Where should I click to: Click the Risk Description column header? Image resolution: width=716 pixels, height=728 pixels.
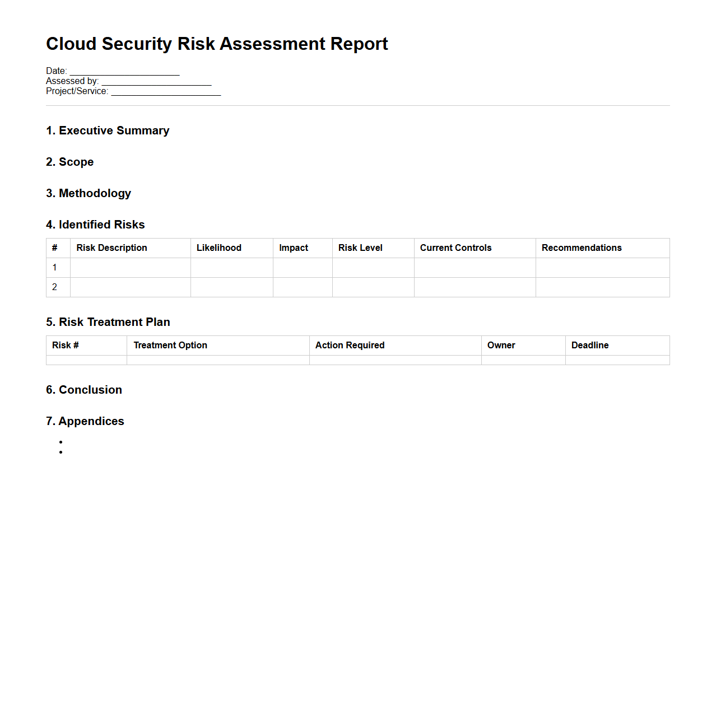111,248
